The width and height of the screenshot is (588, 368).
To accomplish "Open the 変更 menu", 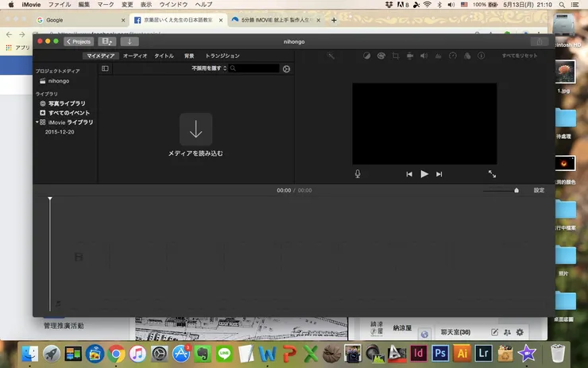I will coord(127,5).
